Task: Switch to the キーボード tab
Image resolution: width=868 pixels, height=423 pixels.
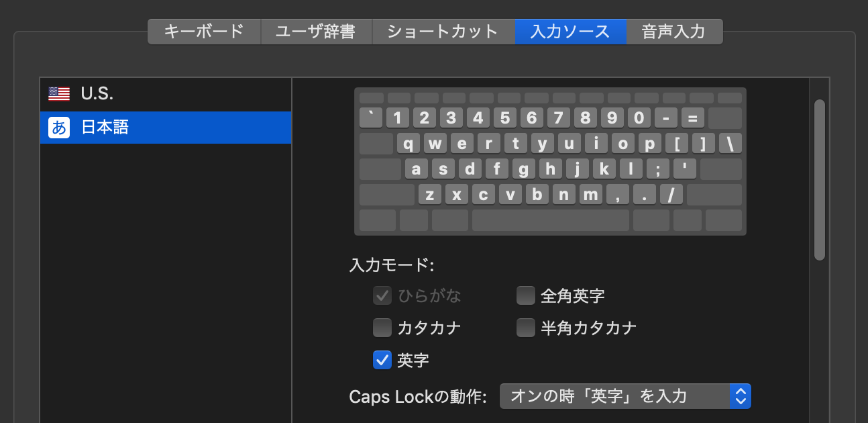Action: point(203,32)
